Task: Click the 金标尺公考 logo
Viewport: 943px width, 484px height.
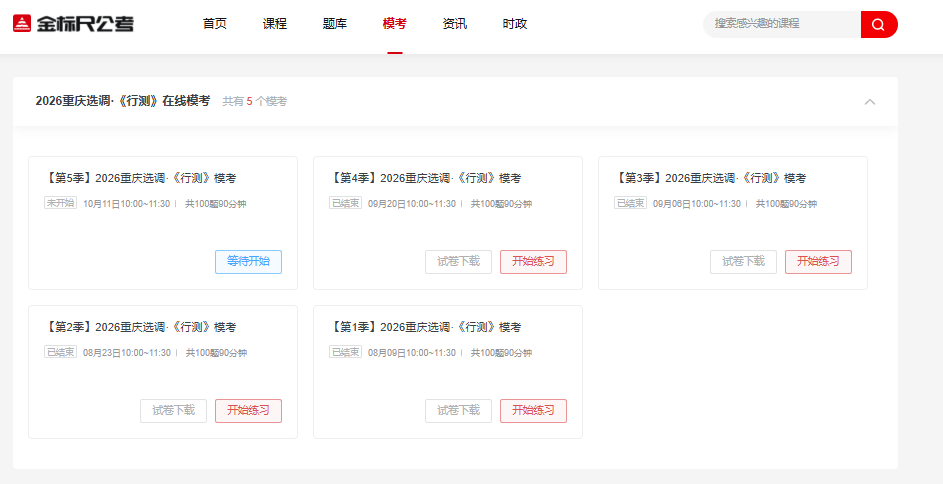Action: [x=73, y=24]
